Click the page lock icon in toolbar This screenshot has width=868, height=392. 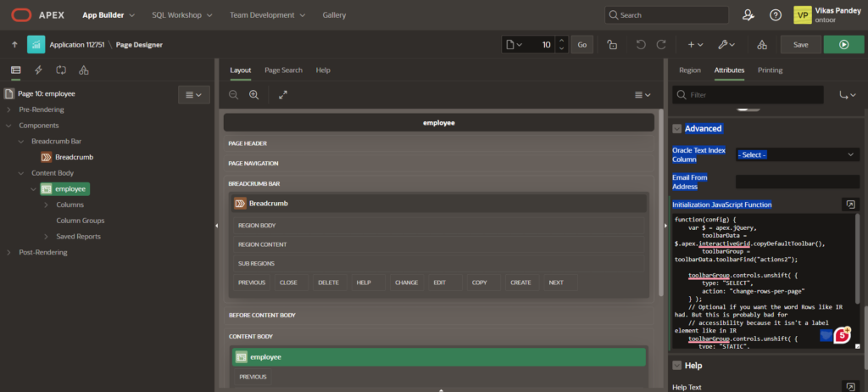tap(611, 44)
